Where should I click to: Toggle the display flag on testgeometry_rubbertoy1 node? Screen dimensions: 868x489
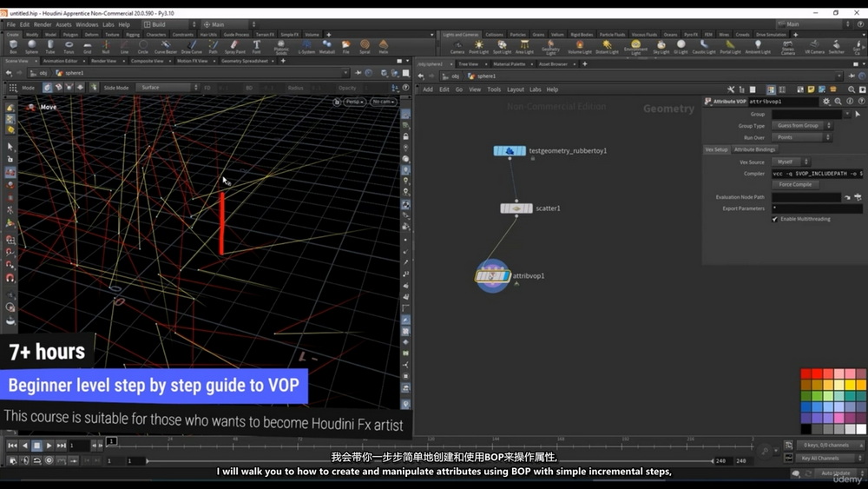pyautogui.click(x=522, y=150)
